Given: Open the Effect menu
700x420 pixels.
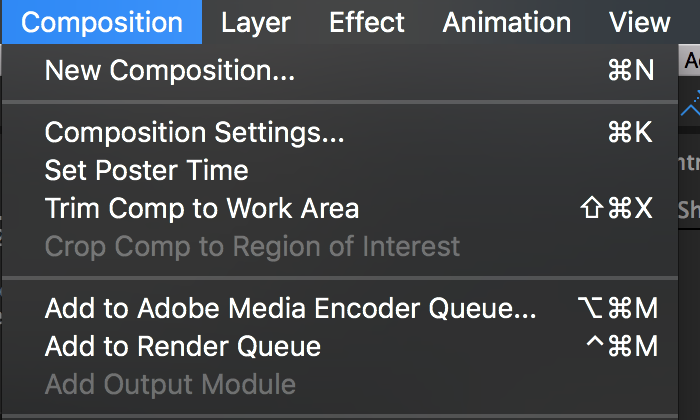Looking at the screenshot, I should (367, 22).
